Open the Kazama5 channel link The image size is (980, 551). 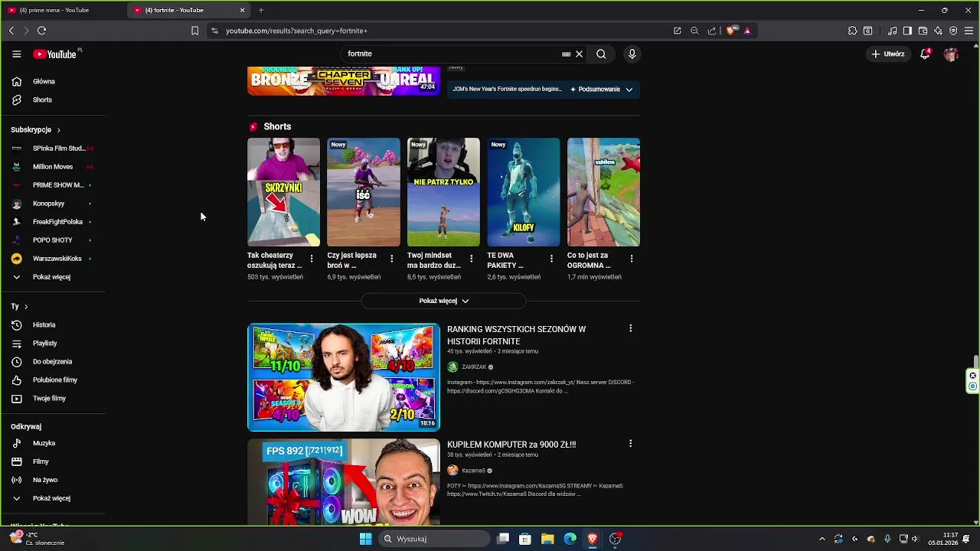click(473, 471)
